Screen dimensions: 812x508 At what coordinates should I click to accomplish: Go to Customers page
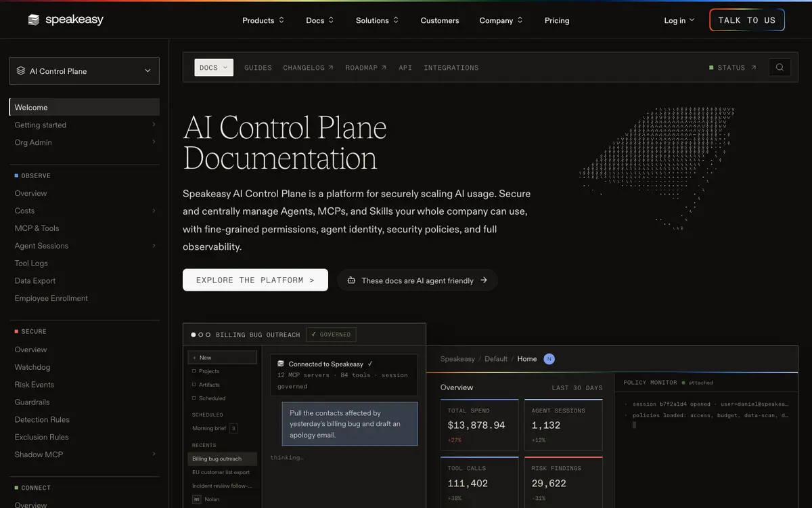pyautogui.click(x=440, y=20)
